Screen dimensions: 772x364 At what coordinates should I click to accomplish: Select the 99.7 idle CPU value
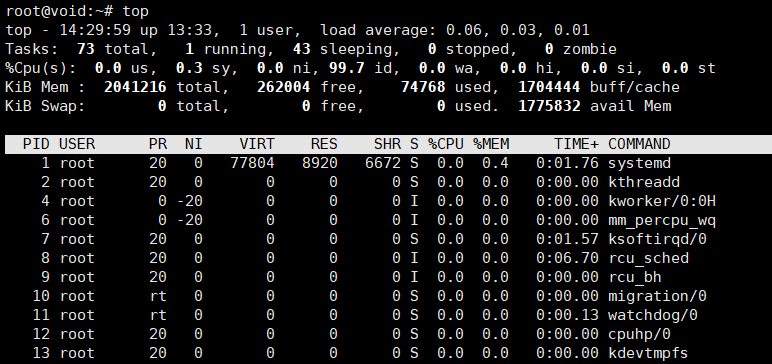point(347,68)
